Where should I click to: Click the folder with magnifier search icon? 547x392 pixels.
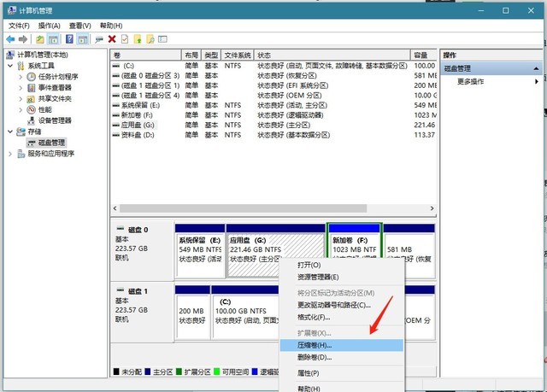point(150,39)
